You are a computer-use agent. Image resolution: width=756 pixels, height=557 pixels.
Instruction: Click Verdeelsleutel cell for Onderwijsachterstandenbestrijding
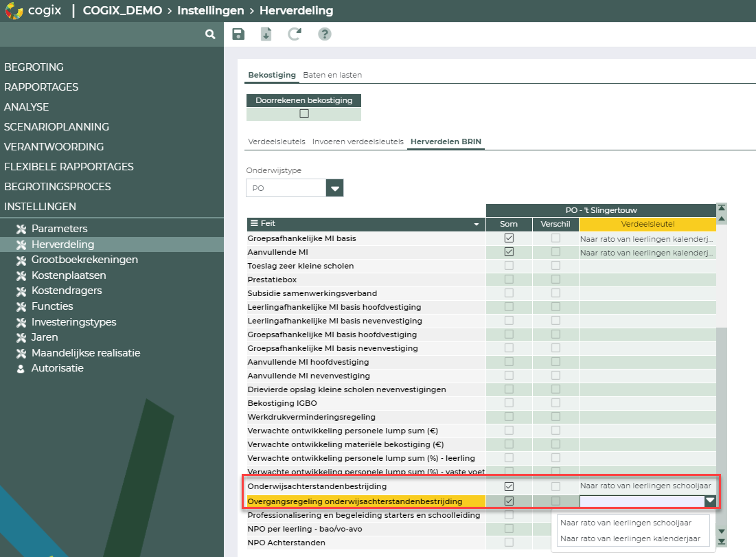click(x=648, y=486)
